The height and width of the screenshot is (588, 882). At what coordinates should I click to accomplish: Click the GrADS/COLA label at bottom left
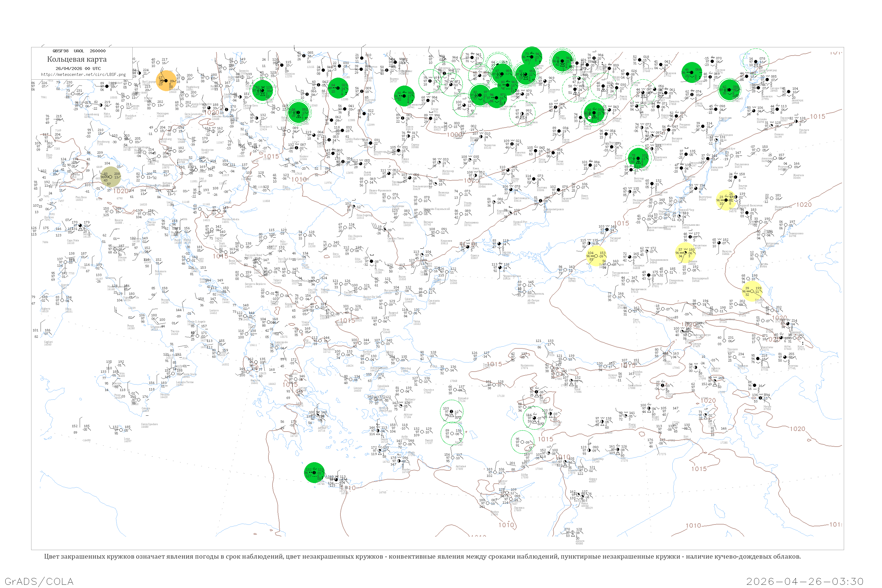coord(39,581)
